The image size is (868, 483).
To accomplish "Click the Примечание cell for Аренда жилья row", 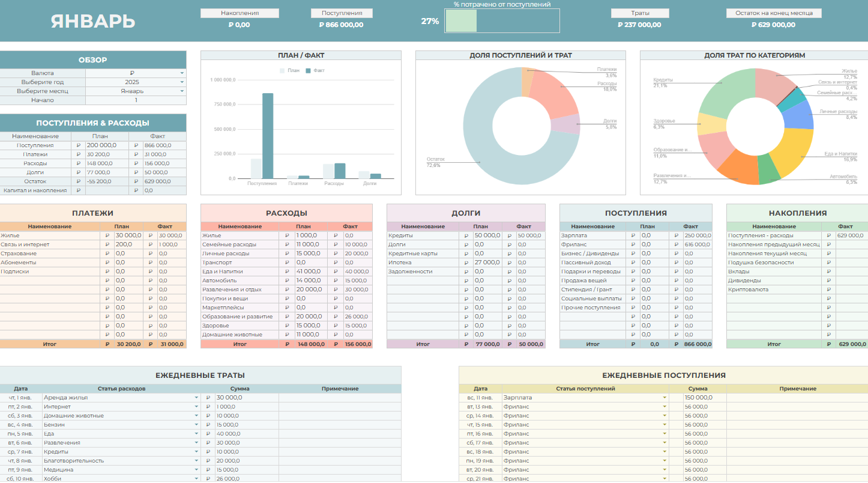I will tap(340, 398).
